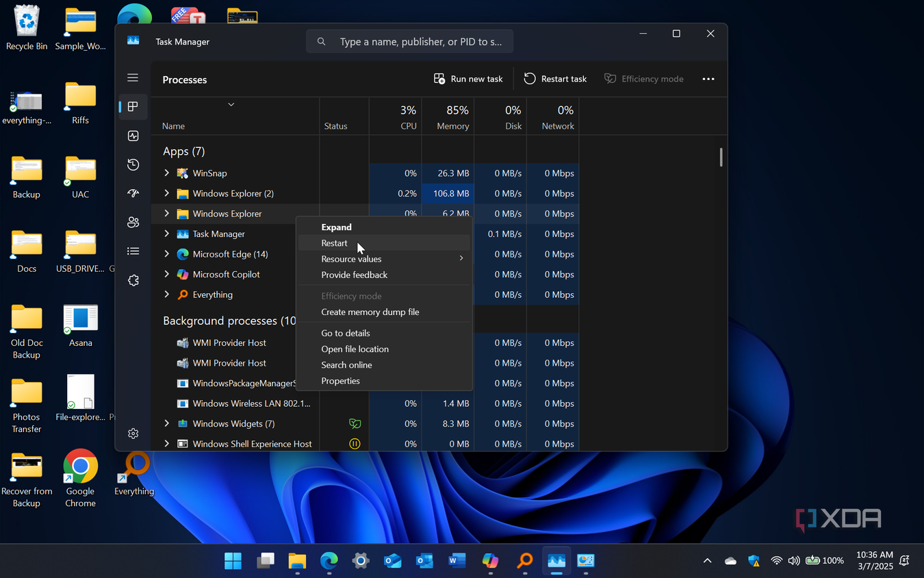Select the Asana shortcut on the desktop
Screen dimensions: 924x578
point(80,326)
